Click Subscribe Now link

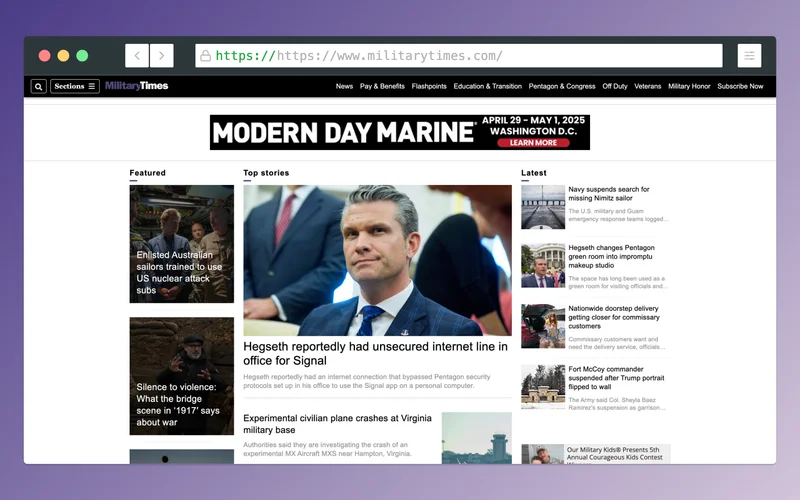point(740,87)
